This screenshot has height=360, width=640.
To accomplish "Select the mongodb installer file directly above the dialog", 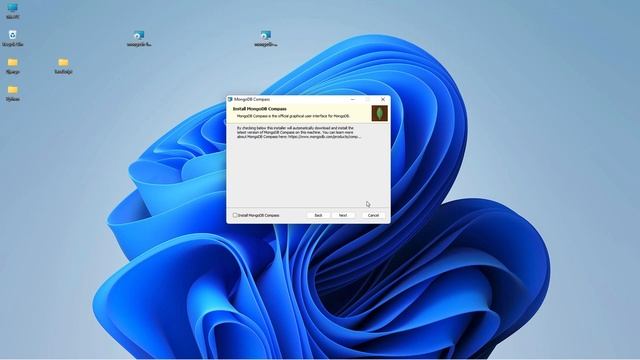I will tap(266, 39).
